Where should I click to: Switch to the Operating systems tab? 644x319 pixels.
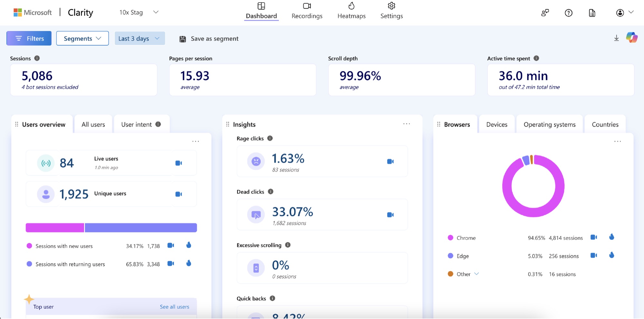click(549, 124)
